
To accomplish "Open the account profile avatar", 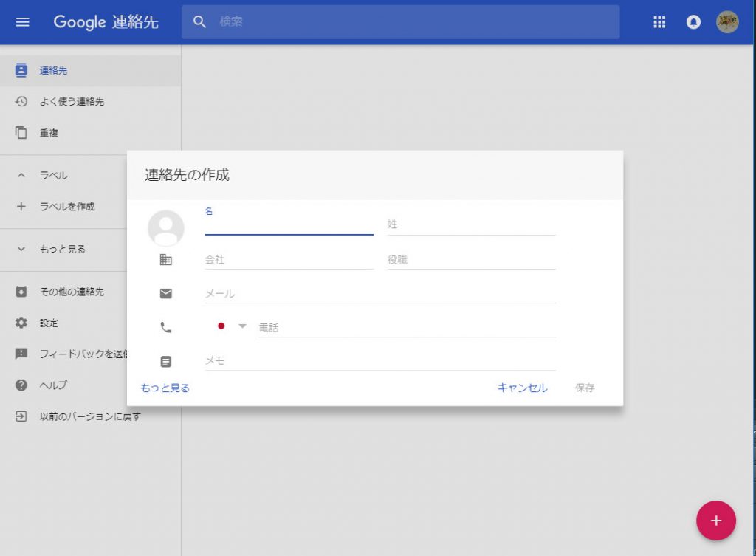I will [727, 21].
